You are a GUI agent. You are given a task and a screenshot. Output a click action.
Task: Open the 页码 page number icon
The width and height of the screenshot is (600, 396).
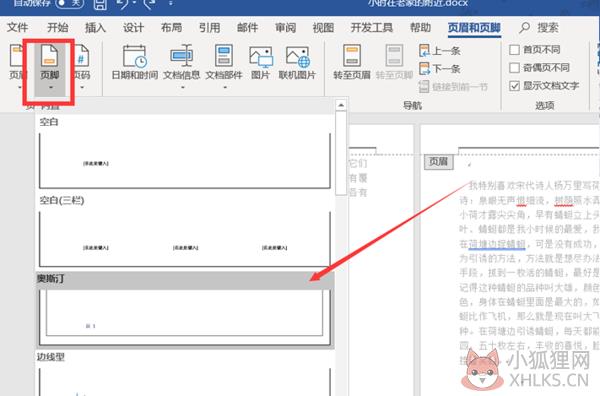tap(81, 56)
